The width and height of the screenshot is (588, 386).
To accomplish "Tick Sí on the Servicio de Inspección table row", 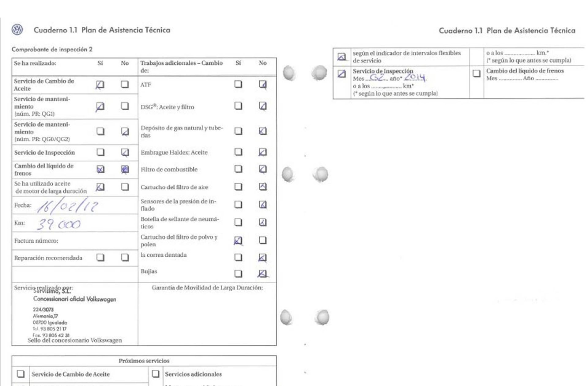I will click(x=100, y=152).
